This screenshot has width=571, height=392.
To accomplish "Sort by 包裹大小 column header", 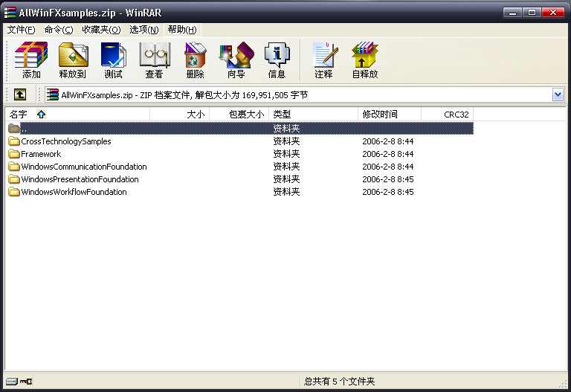I will click(239, 115).
